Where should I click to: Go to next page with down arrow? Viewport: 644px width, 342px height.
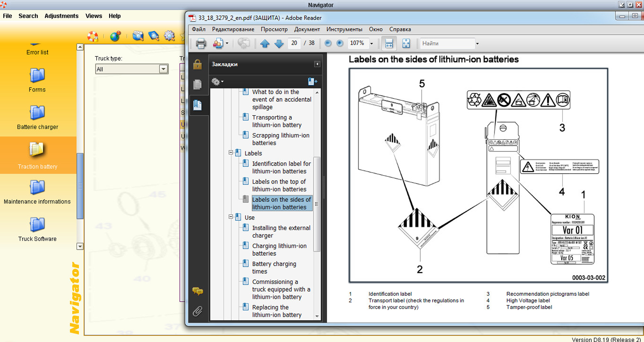click(279, 44)
